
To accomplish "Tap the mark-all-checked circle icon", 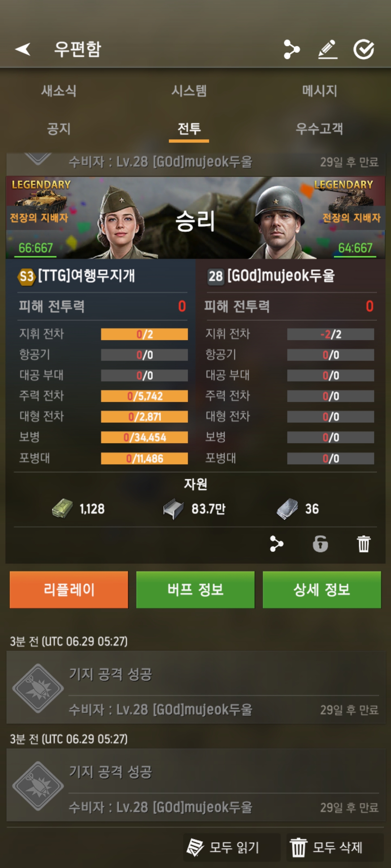I will [364, 49].
